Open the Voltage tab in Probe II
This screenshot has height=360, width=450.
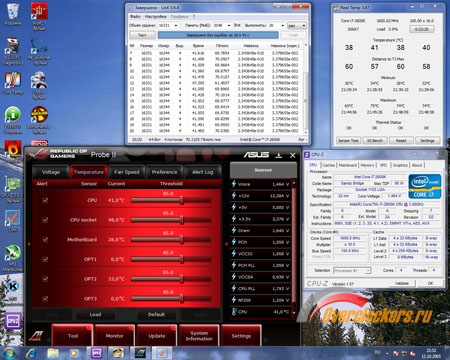pyautogui.click(x=51, y=172)
